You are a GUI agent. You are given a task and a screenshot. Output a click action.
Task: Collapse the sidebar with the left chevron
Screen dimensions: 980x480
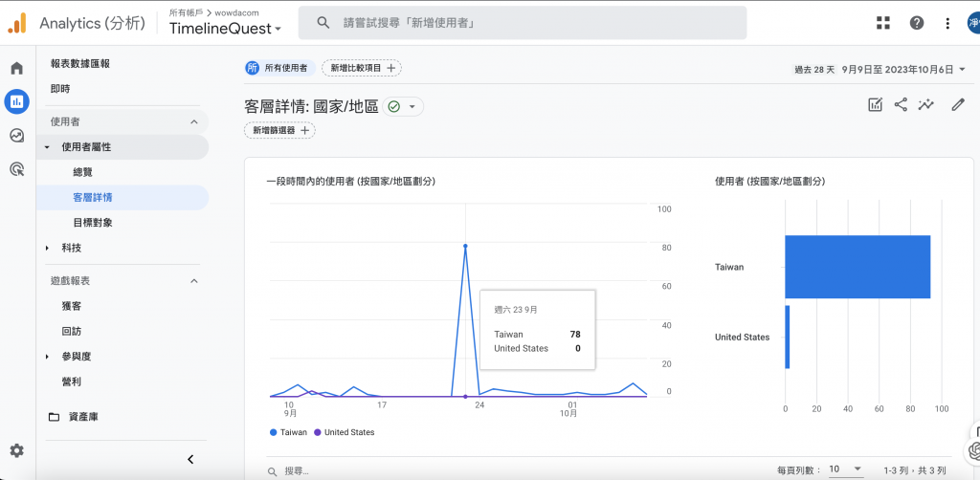tap(190, 459)
